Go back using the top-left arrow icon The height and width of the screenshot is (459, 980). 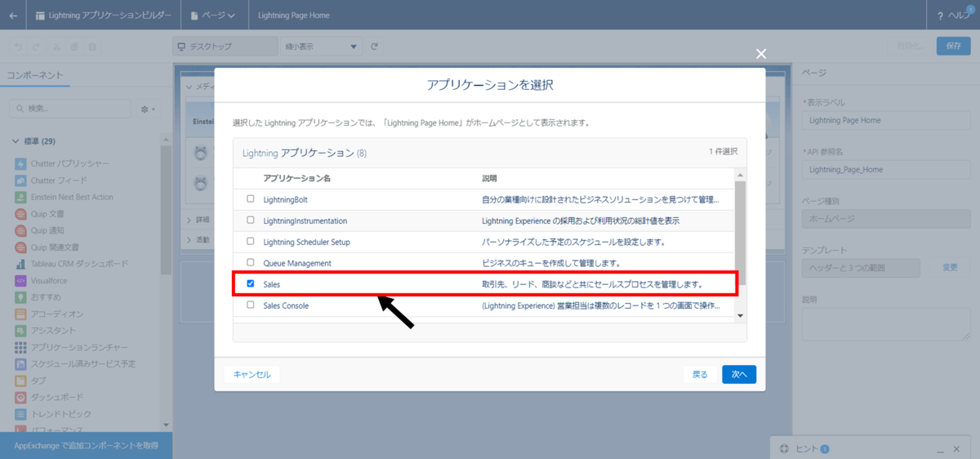[x=13, y=16]
